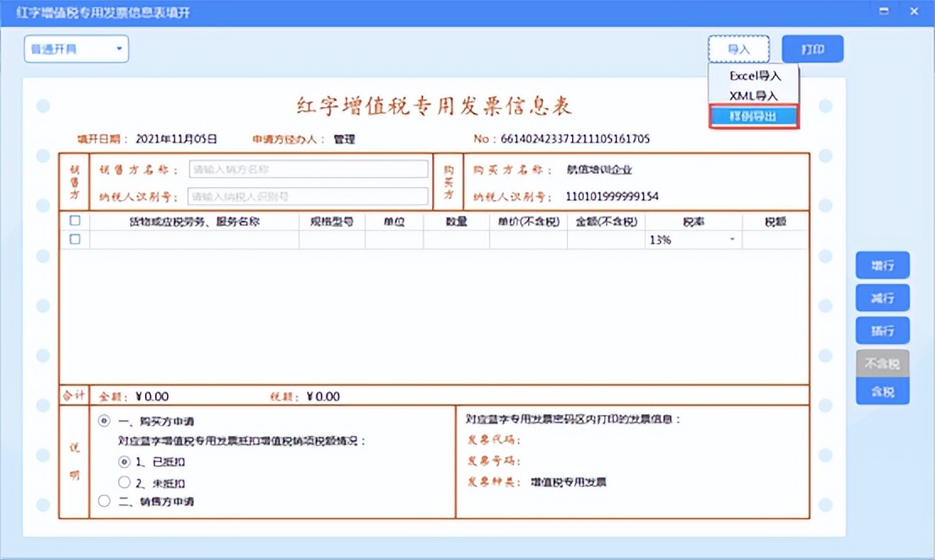Viewport: 935px width, 560px height.
Task: Click the 打印 (Print) button
Action: pos(812,49)
